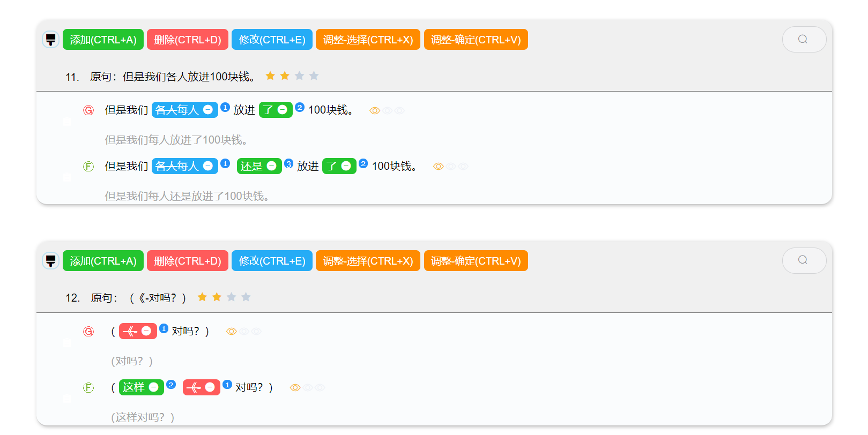Click 修改(CTRL+E) button for sentence 11
Screen dimensions: 868x435
click(x=272, y=40)
